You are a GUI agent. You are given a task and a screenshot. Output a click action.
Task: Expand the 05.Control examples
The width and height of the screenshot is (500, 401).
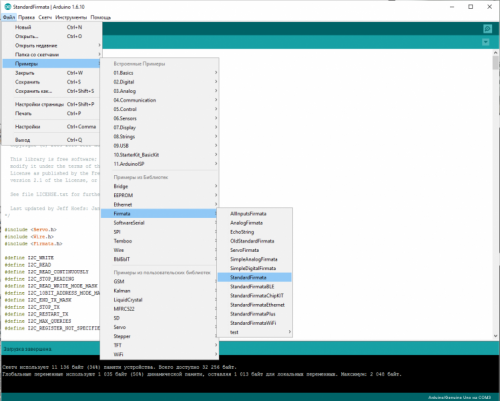click(160, 109)
